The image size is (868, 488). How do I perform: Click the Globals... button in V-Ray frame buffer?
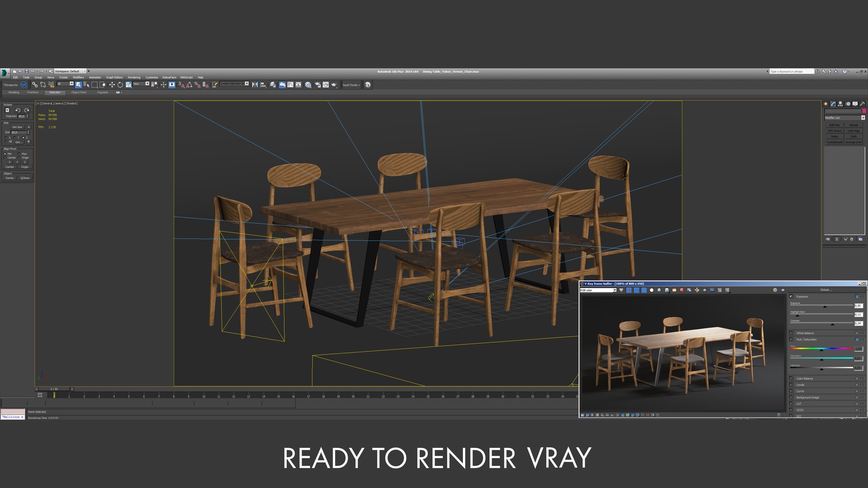pos(826,290)
